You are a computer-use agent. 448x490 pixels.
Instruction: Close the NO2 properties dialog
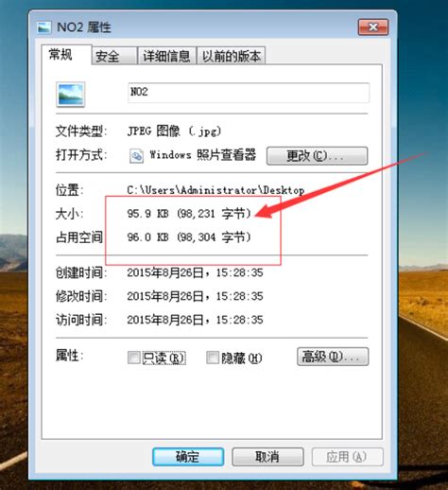pos(373,27)
